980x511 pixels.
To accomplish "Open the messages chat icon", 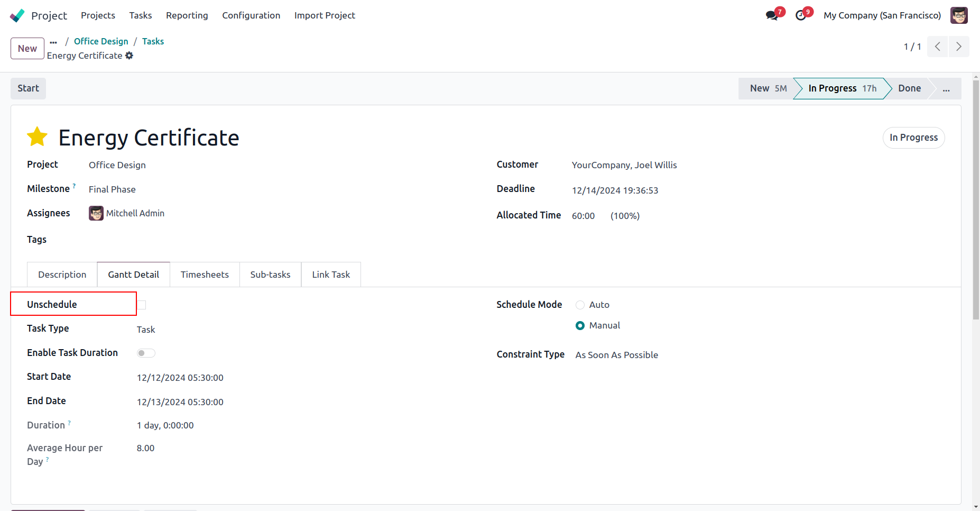I will pos(772,15).
